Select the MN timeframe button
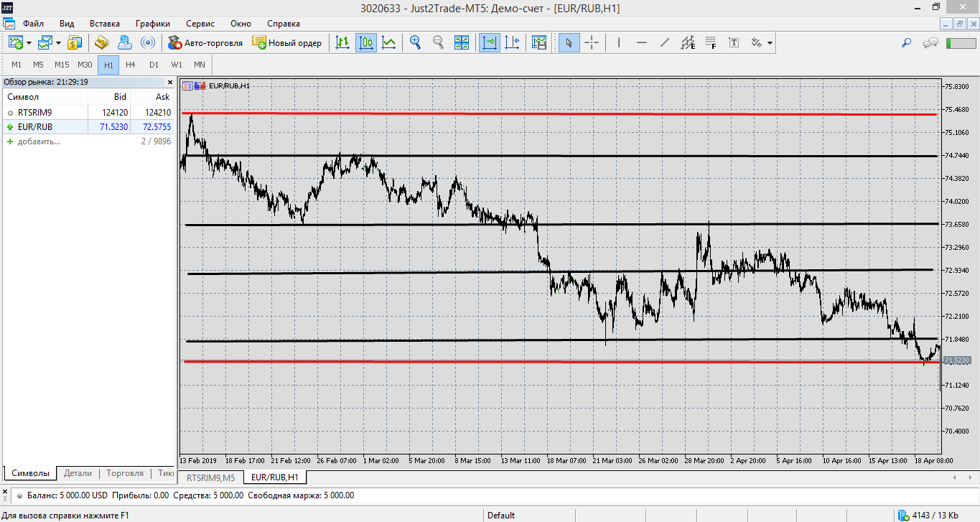 click(x=200, y=65)
